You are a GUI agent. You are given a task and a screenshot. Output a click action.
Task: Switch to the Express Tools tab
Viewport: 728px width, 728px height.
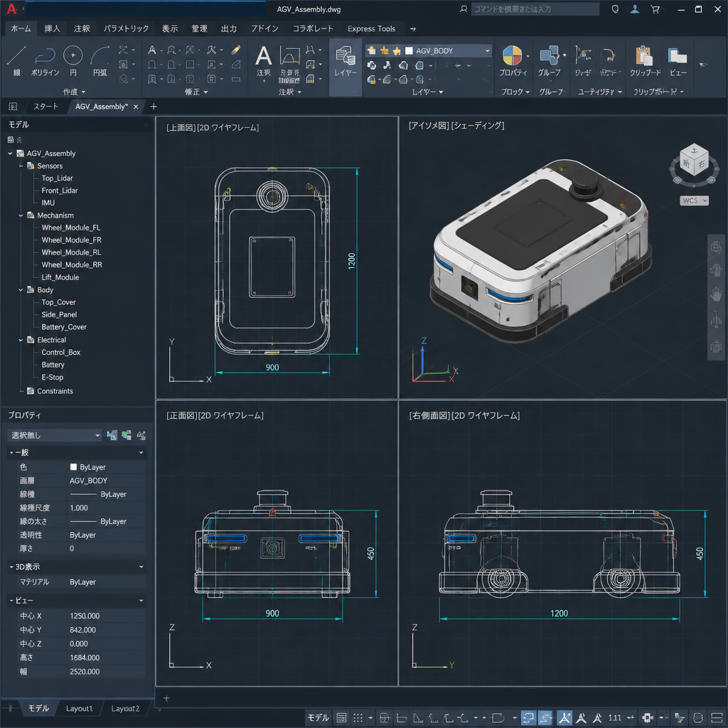click(371, 28)
